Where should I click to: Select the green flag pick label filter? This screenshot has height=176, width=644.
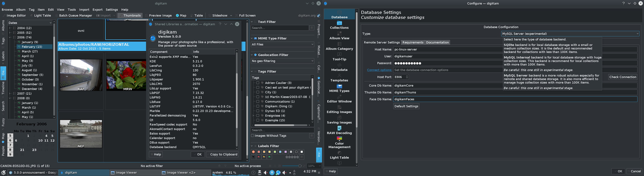pos(270,157)
